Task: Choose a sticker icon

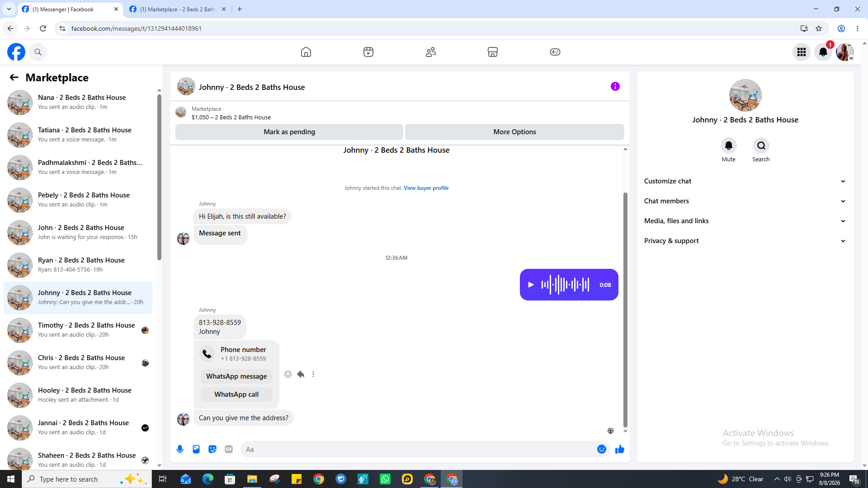Action: coord(212,449)
